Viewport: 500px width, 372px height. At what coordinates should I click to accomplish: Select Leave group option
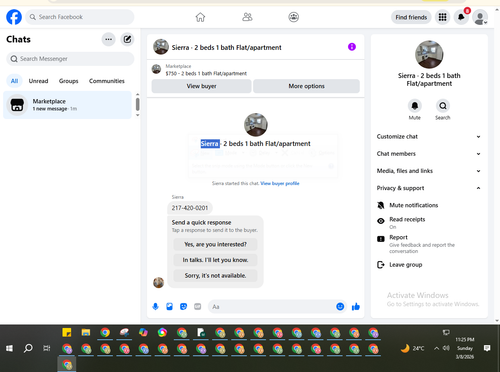pos(429,265)
